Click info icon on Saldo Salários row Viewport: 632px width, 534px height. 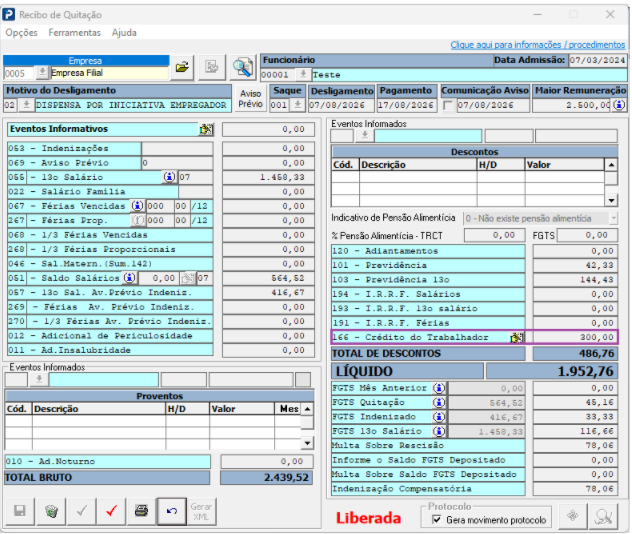point(130,278)
